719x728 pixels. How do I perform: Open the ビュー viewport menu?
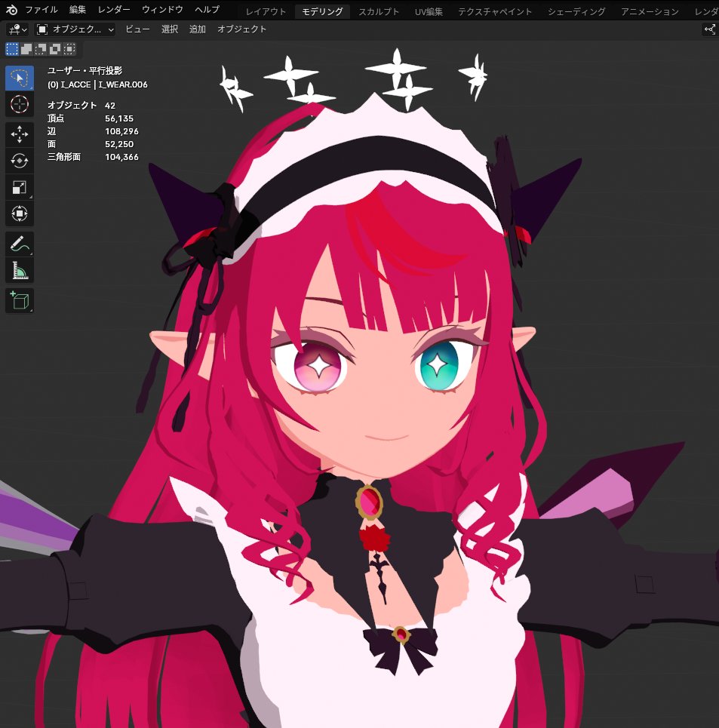(138, 29)
